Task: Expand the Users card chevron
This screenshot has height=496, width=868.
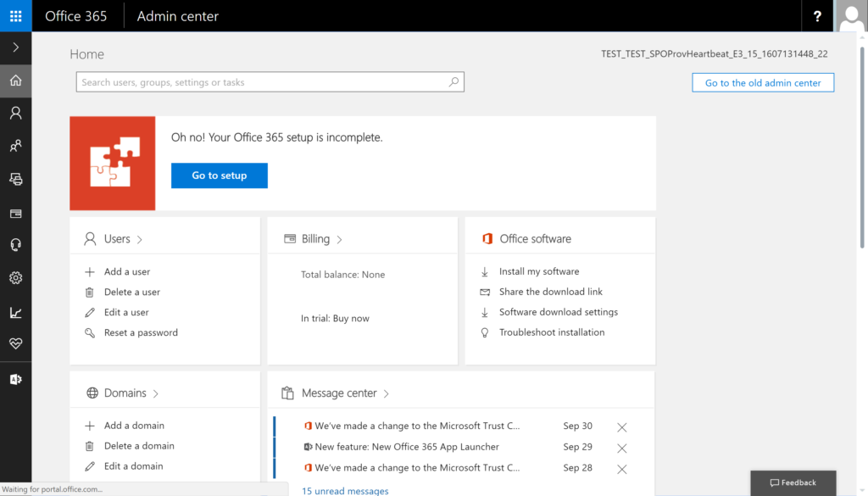Action: tap(140, 239)
